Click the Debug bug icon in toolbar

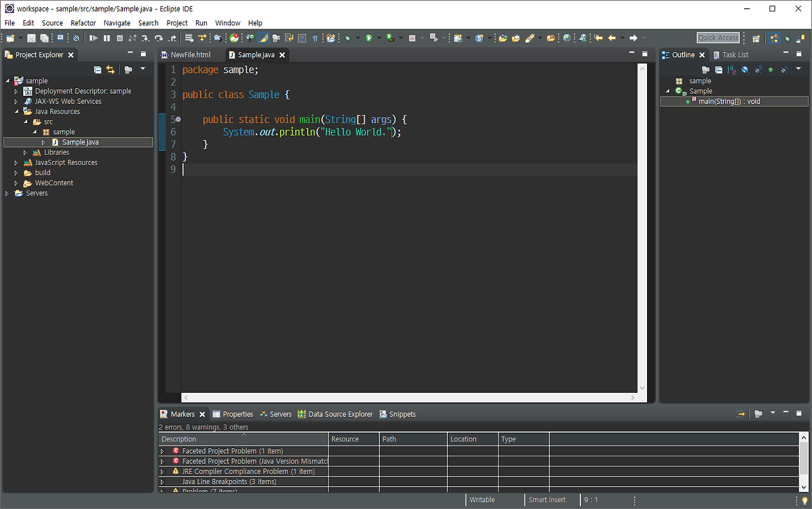pyautogui.click(x=348, y=38)
